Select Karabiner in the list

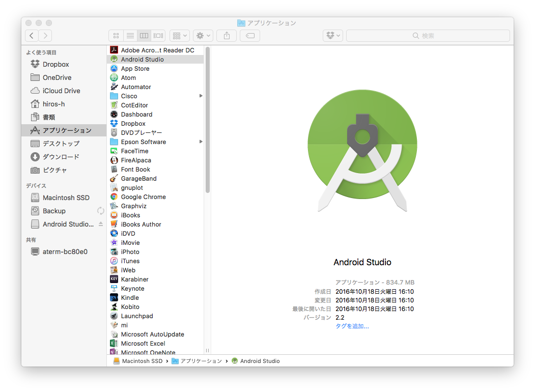[156, 279]
